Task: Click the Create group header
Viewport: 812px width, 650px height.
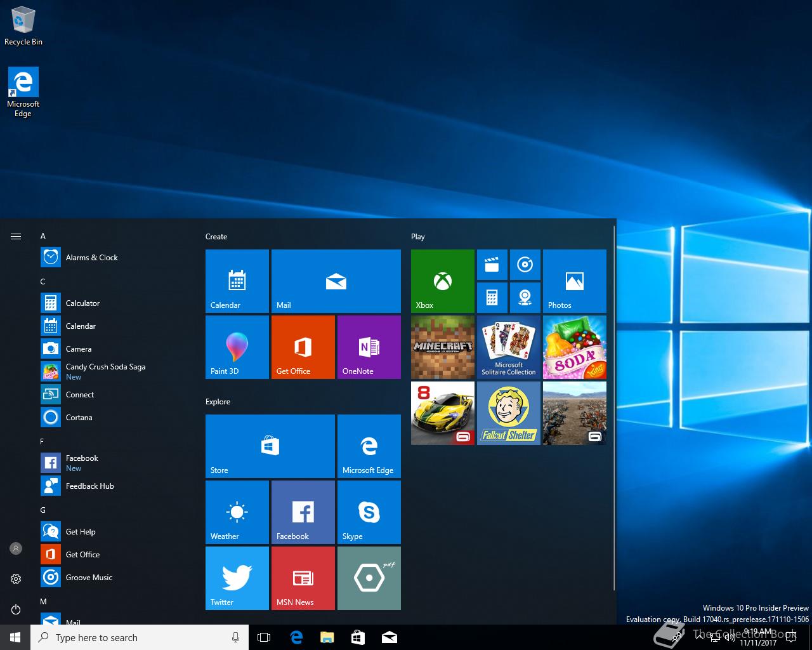Action: (x=216, y=237)
